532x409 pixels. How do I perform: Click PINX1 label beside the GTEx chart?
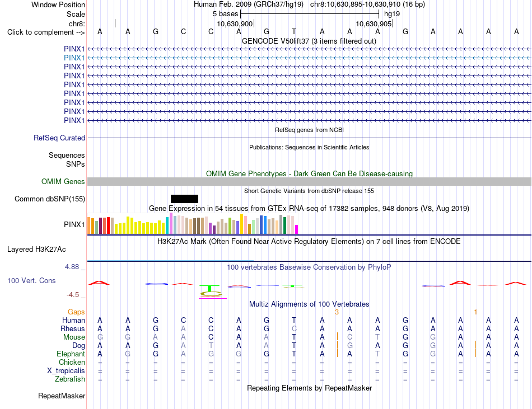coord(74,224)
